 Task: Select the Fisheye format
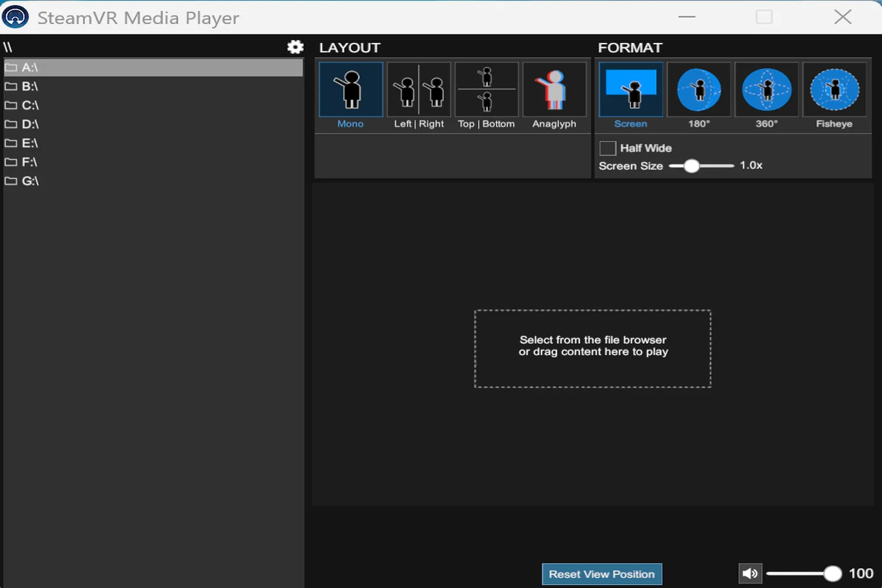click(x=834, y=90)
